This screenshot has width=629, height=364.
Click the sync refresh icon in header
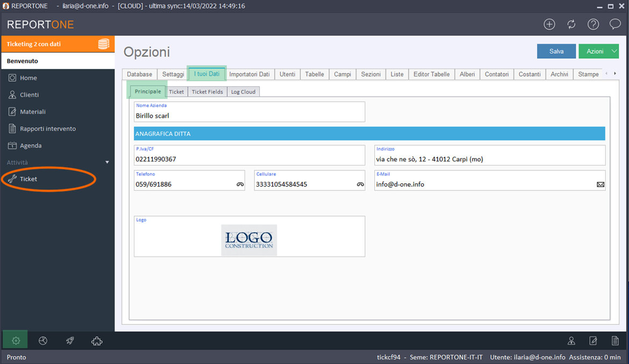(x=571, y=24)
